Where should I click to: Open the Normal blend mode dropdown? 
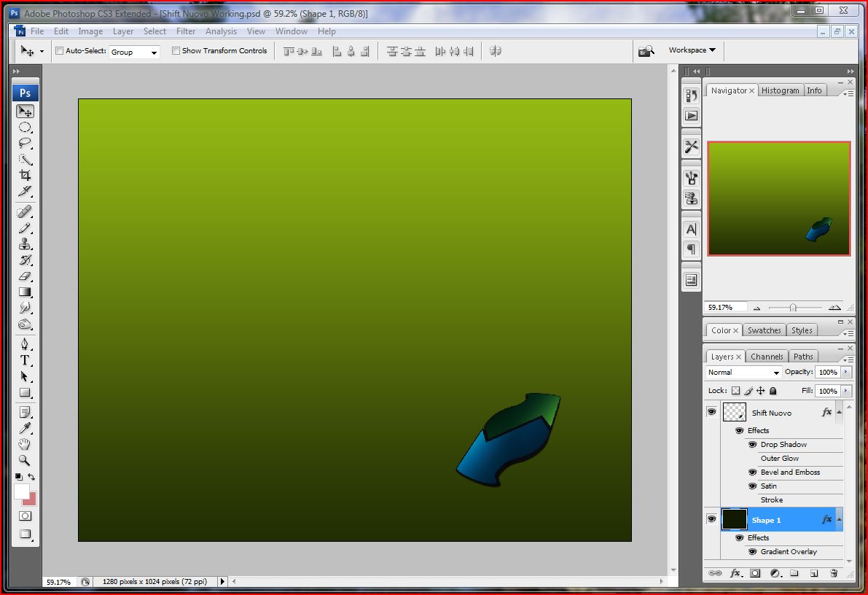pyautogui.click(x=743, y=373)
